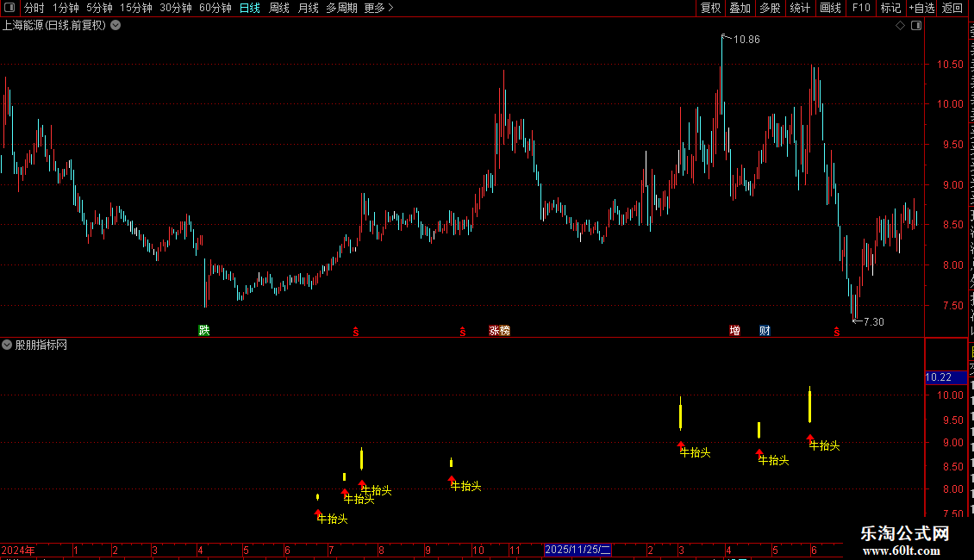Select the 5分钟 period tab

tap(99, 8)
